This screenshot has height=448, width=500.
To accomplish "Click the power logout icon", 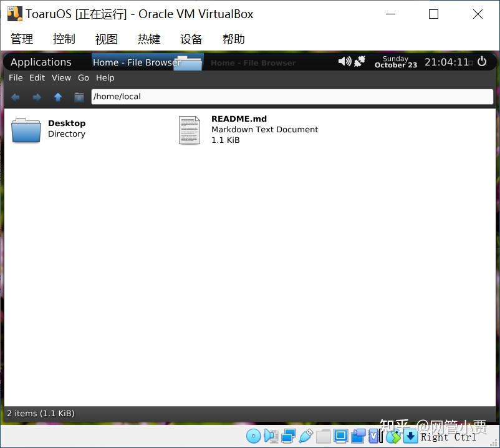I will tap(482, 61).
